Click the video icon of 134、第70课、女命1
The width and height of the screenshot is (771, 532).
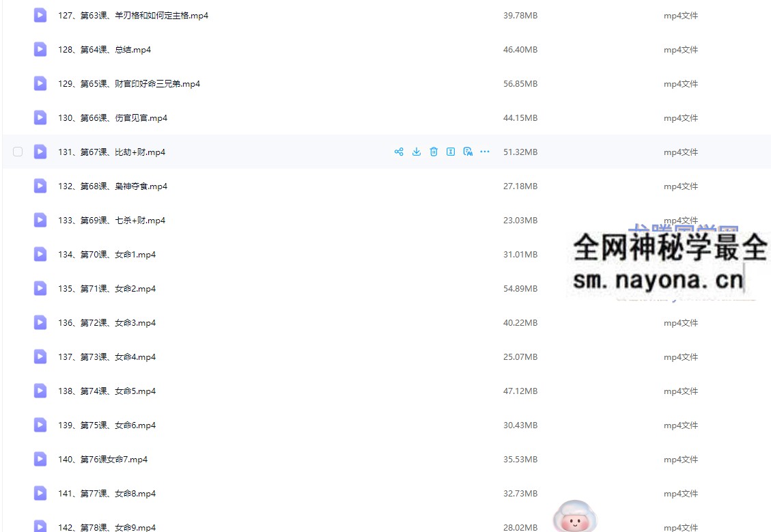click(40, 254)
